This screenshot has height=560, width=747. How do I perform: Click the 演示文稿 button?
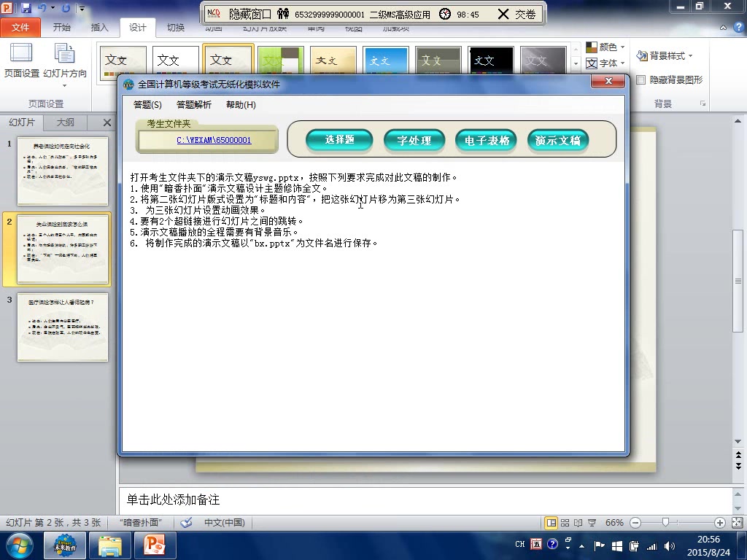pyautogui.click(x=557, y=140)
